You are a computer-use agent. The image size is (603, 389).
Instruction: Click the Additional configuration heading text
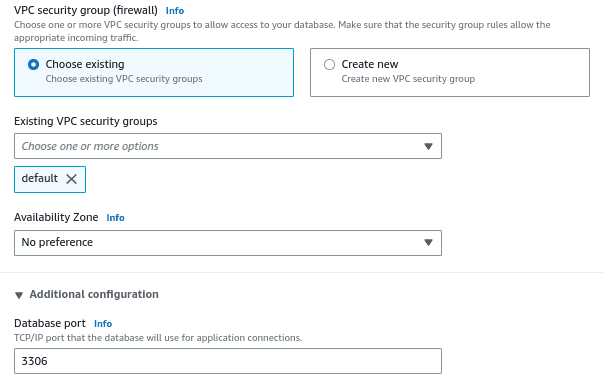pyautogui.click(x=94, y=294)
